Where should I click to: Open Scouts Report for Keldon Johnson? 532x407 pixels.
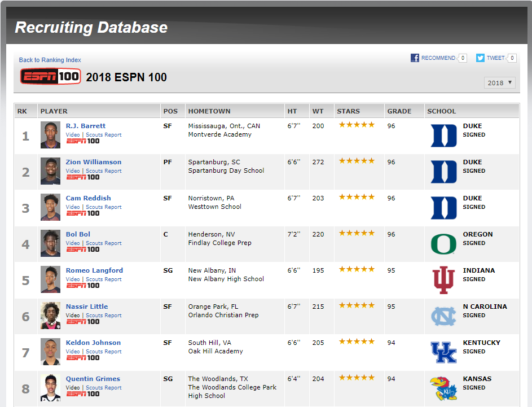click(x=103, y=352)
